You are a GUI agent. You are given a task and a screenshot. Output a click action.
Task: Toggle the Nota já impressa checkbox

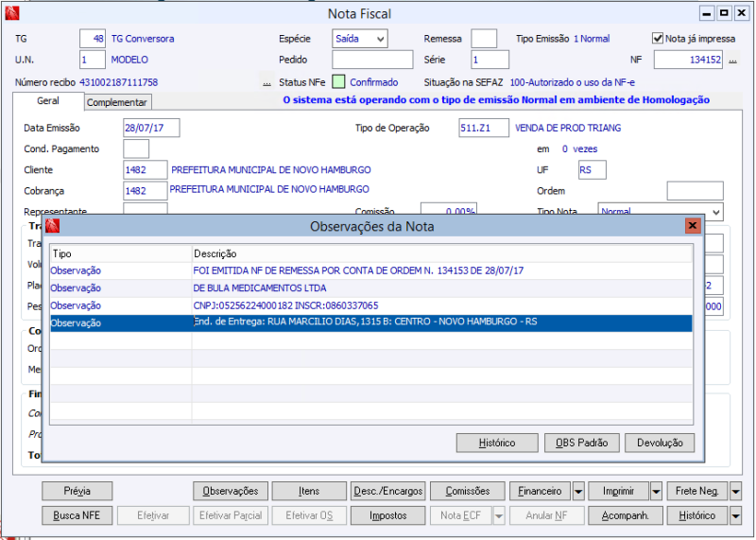pyautogui.click(x=657, y=38)
